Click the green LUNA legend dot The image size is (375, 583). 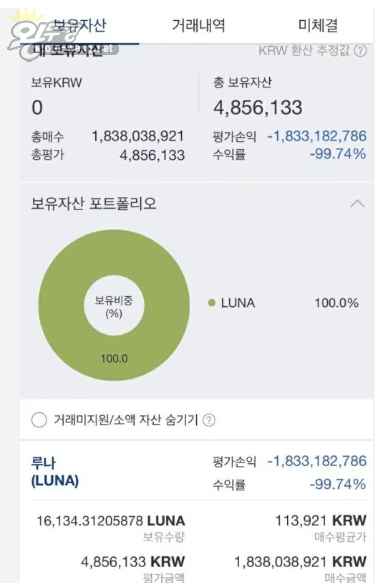tap(211, 303)
